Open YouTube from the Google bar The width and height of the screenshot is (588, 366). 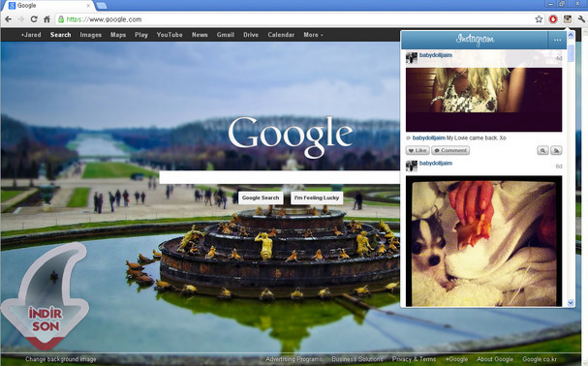coord(170,35)
